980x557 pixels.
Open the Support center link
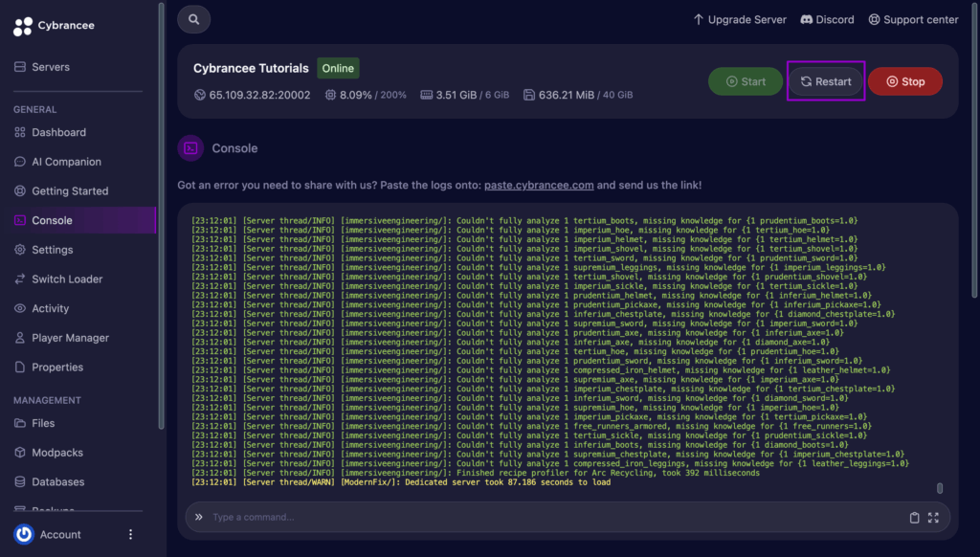pos(913,20)
